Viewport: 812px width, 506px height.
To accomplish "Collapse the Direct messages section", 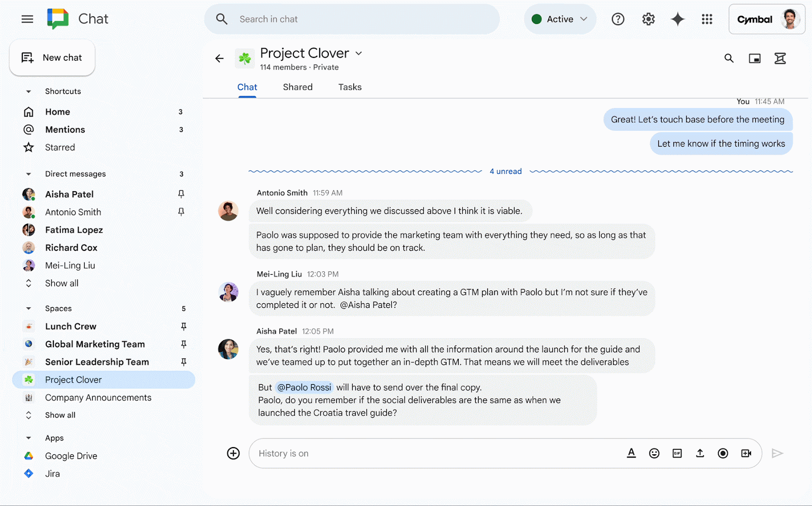I will [x=28, y=173].
